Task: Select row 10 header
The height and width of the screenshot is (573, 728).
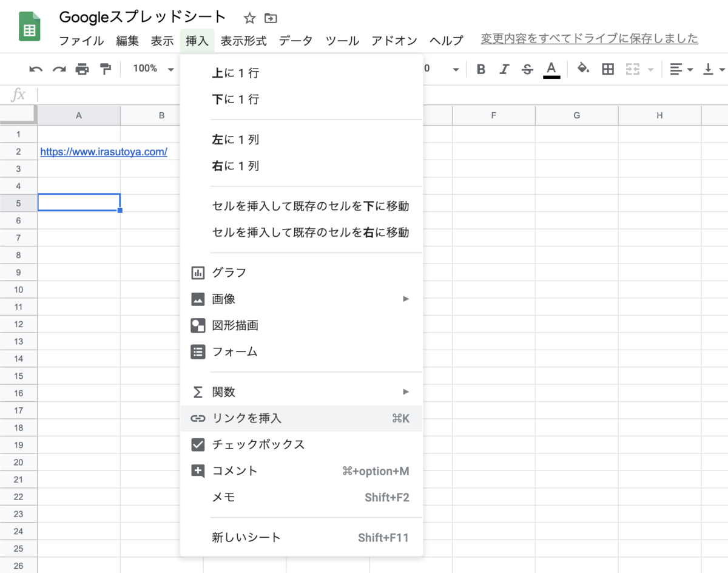Action: pyautogui.click(x=18, y=290)
